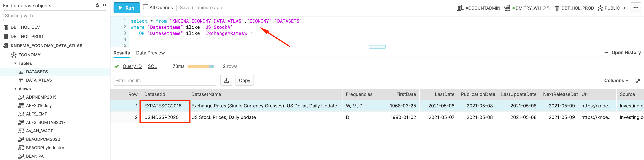
Task: Enable the All Queries checkbox
Action: [146, 7]
